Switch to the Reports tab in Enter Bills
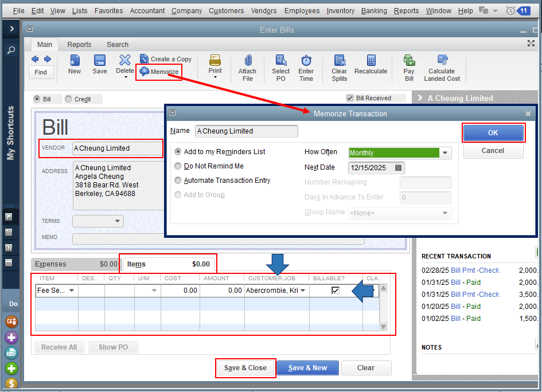The width and height of the screenshot is (542, 392). pyautogui.click(x=79, y=45)
